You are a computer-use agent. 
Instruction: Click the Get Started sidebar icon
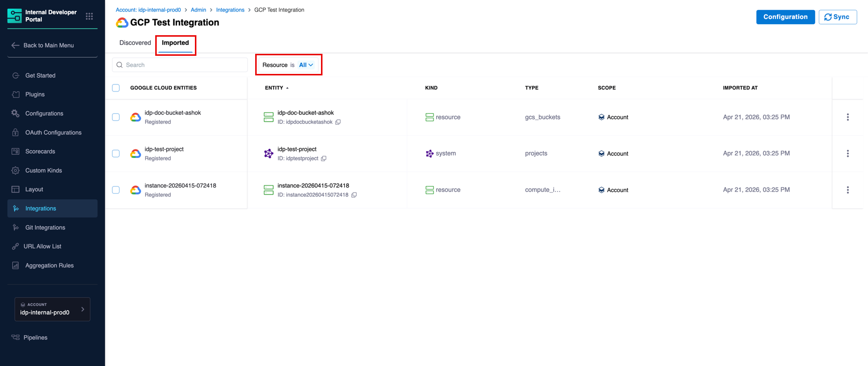(16, 75)
